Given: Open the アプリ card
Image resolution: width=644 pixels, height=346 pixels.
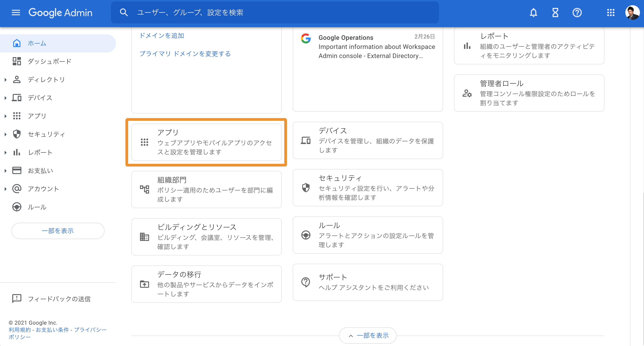Looking at the screenshot, I should (207, 142).
